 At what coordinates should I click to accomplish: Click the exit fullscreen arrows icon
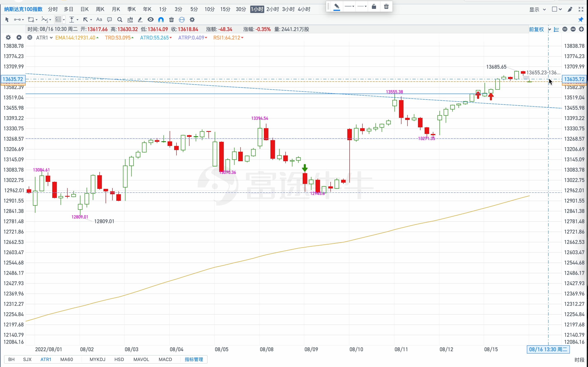pos(581,9)
